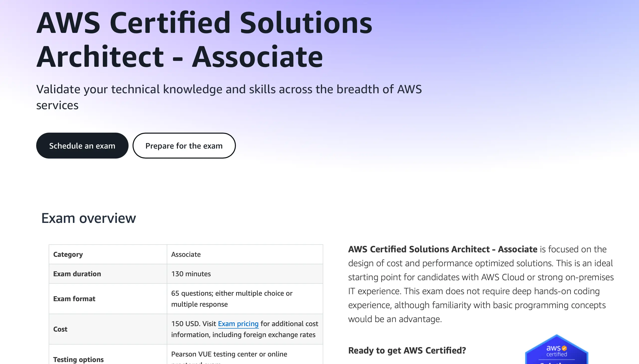Click the bold certification name in the description paragraph
The image size is (639, 364).
pos(443,249)
